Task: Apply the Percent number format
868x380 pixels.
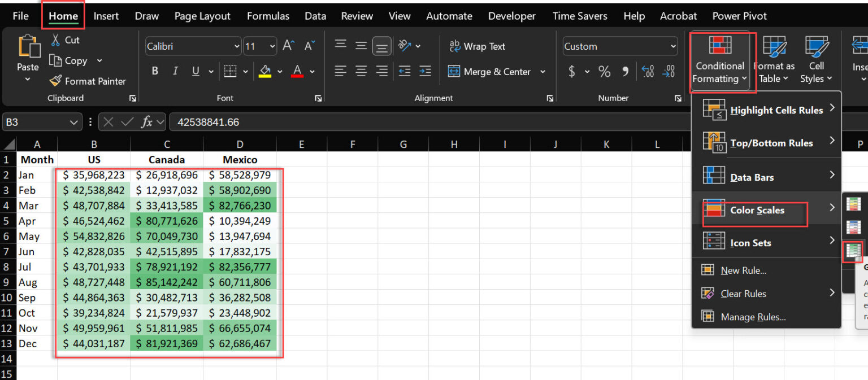Action: pyautogui.click(x=604, y=72)
